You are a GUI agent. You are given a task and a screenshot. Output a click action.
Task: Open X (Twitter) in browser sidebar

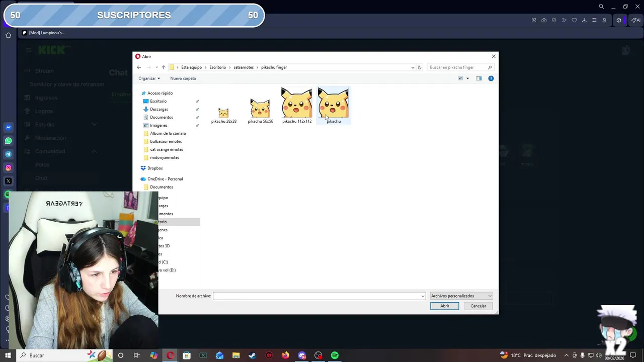(x=8, y=181)
